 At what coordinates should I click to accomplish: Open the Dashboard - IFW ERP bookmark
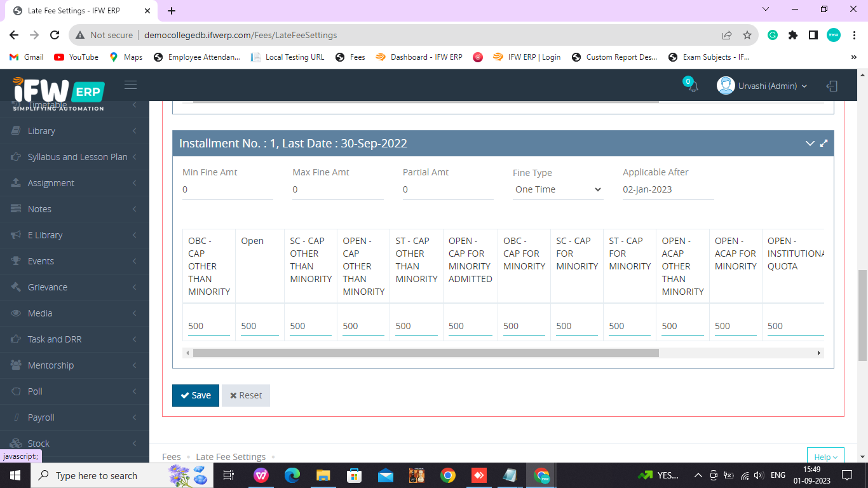419,57
